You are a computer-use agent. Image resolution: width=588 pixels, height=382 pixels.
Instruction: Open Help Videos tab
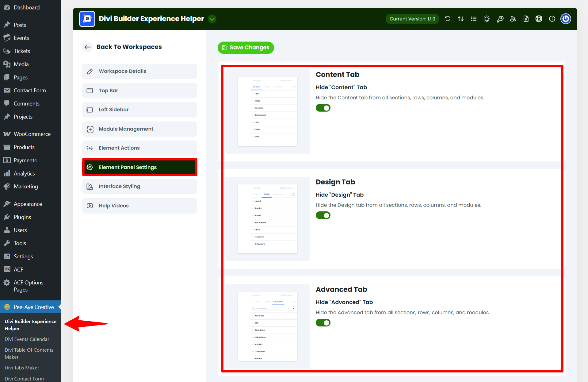[139, 206]
